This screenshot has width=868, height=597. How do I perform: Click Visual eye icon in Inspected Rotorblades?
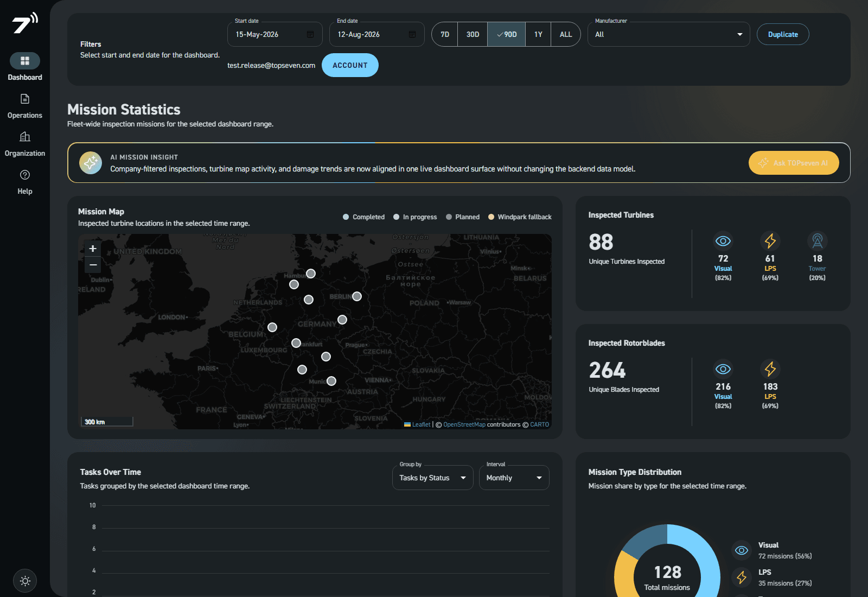723,369
